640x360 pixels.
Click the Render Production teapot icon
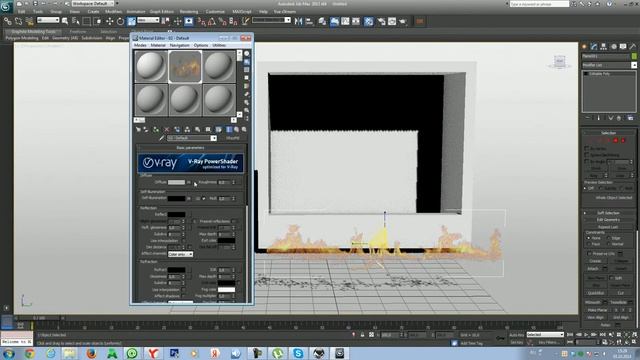coord(403,21)
